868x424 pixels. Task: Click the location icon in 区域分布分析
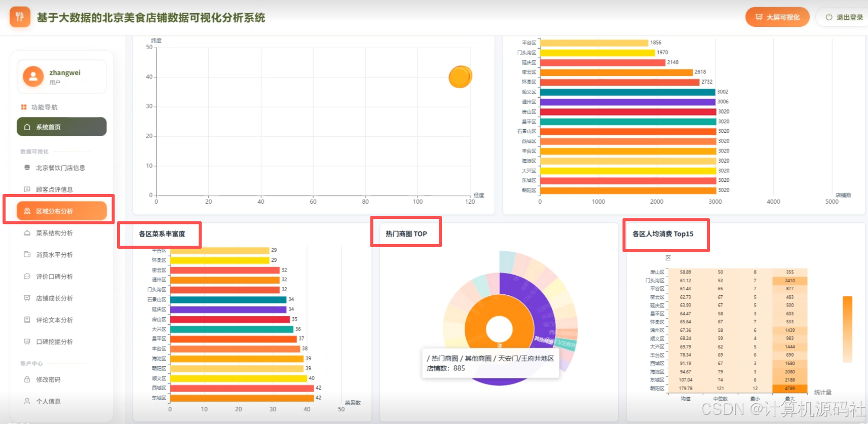27,211
